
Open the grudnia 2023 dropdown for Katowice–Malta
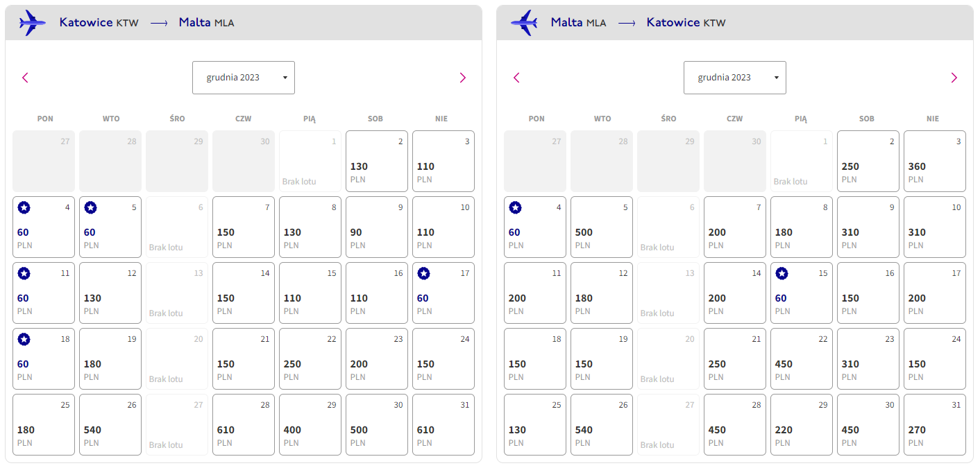(244, 78)
